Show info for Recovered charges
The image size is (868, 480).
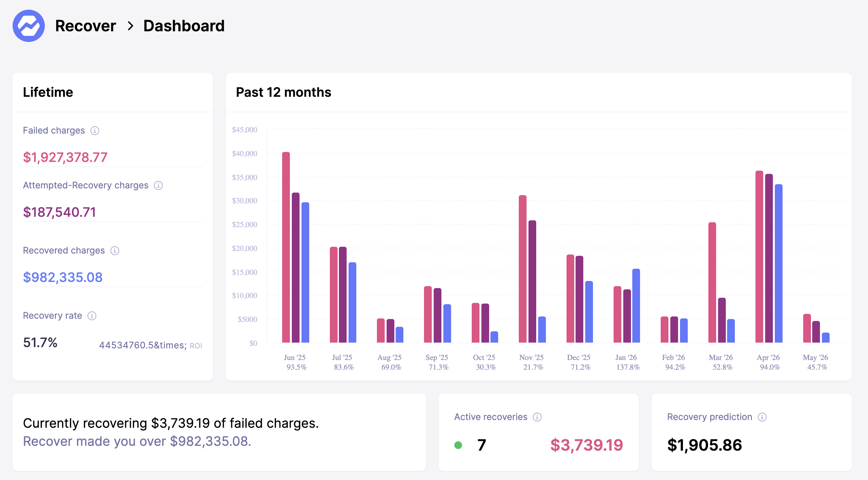114,250
